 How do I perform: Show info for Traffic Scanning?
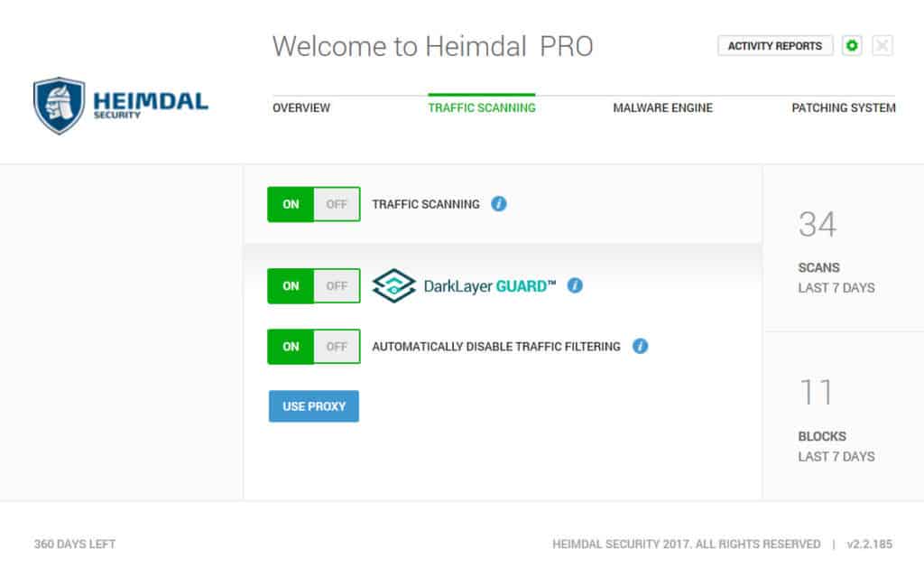click(x=498, y=204)
